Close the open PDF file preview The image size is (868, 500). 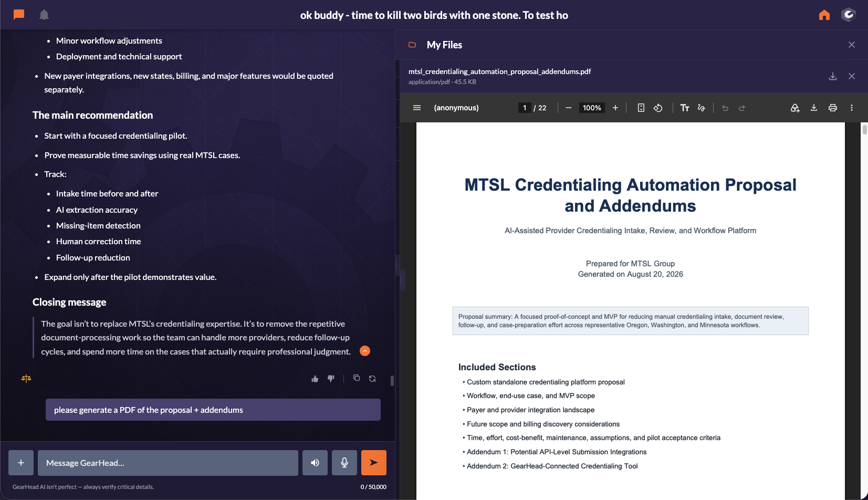coord(852,76)
